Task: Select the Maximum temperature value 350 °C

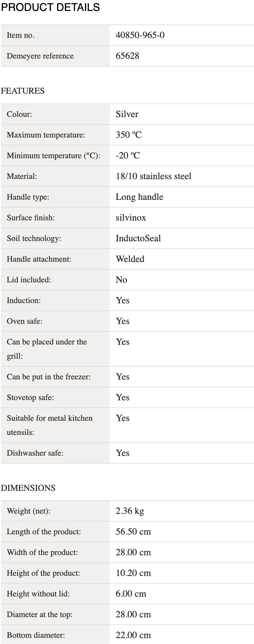Action: point(129,135)
